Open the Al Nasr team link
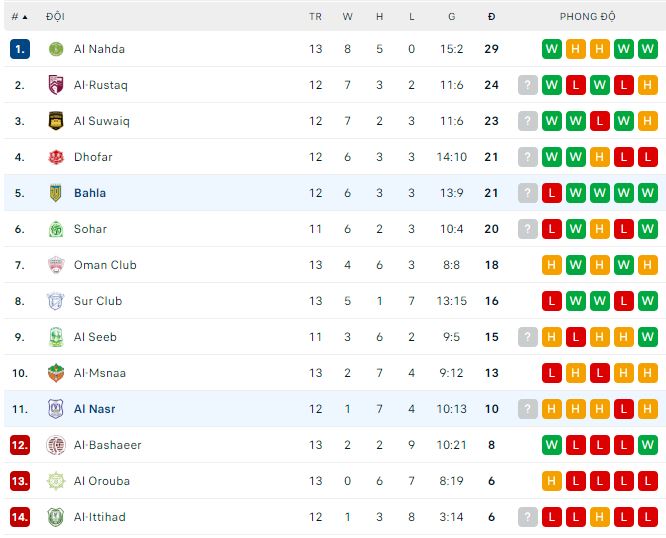Screen dimensions: 666x538 pos(94,409)
